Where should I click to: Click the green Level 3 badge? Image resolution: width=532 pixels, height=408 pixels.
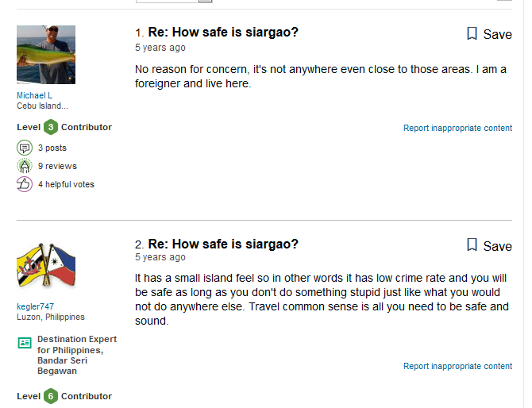(x=51, y=127)
